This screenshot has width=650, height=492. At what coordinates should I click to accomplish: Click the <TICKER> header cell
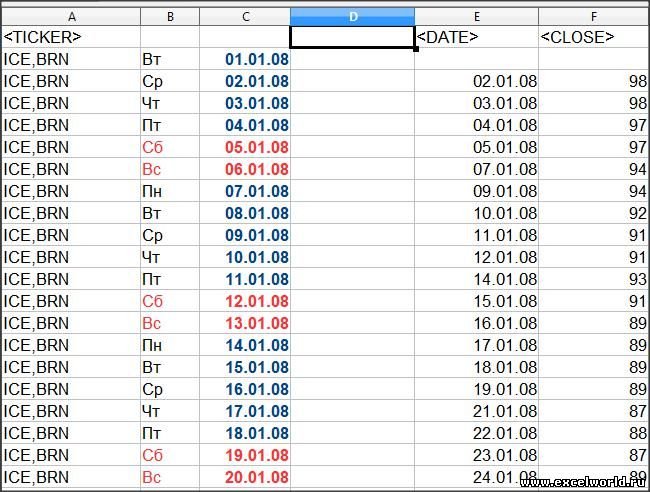71,37
